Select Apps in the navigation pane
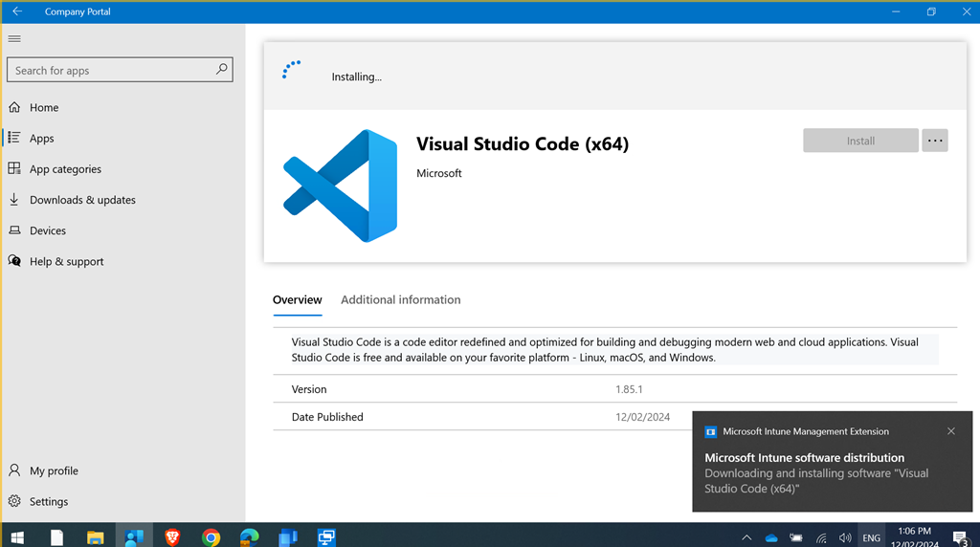Viewport: 980px width, 547px height. (42, 139)
